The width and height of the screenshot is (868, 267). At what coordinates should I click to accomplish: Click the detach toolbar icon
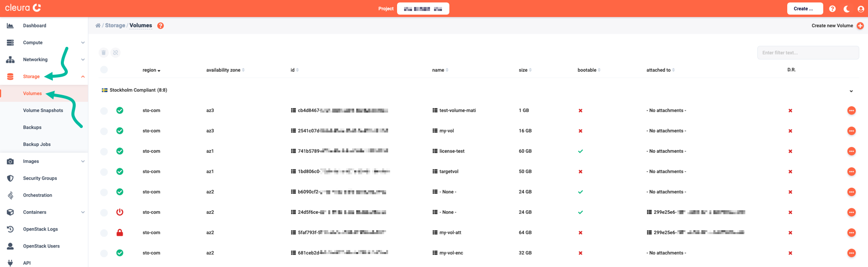point(116,53)
